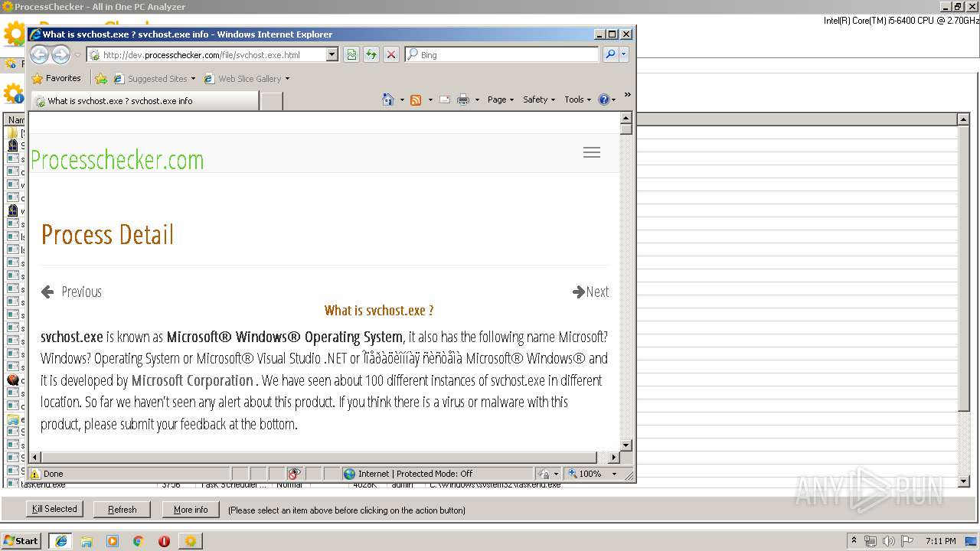Go back with the IE Back arrow
This screenshot has height=551, width=980.
pos(39,54)
